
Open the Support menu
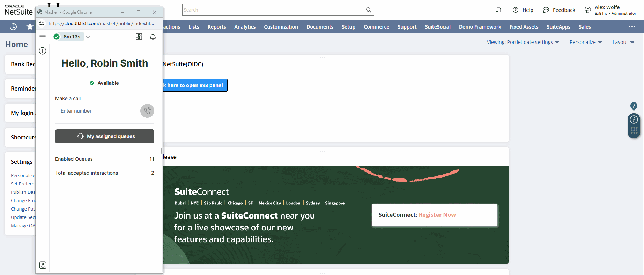coord(407,27)
